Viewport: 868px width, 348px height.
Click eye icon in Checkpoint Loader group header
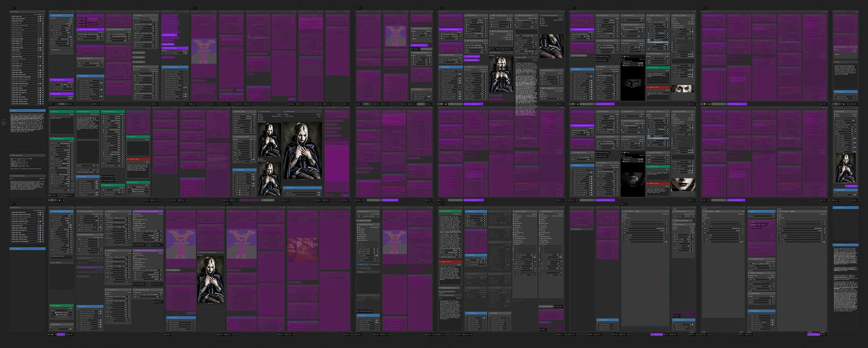(x=158, y=12)
